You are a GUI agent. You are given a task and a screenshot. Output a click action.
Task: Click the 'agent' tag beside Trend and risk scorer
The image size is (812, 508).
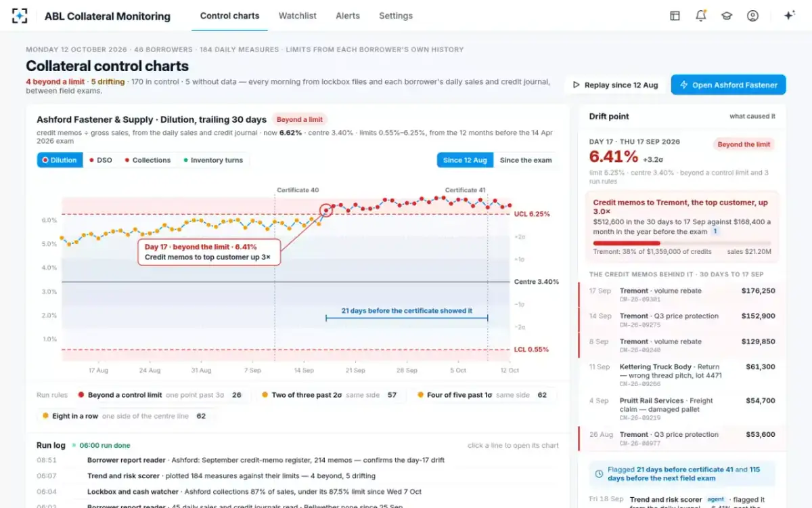716,499
